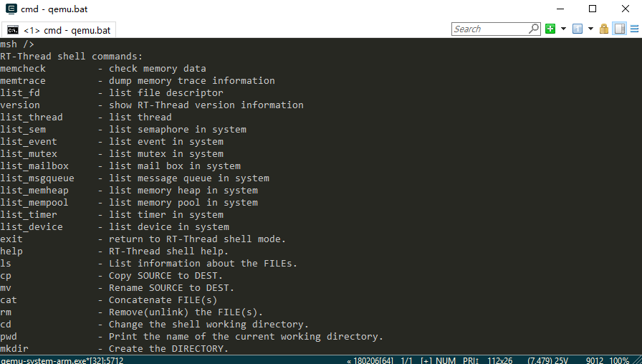Viewport: 642px width, 364px height.
Task: Click the 'memtrace' command name
Action: tap(23, 81)
